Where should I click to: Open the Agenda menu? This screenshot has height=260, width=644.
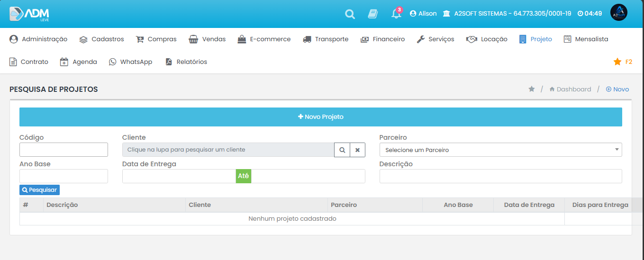79,62
